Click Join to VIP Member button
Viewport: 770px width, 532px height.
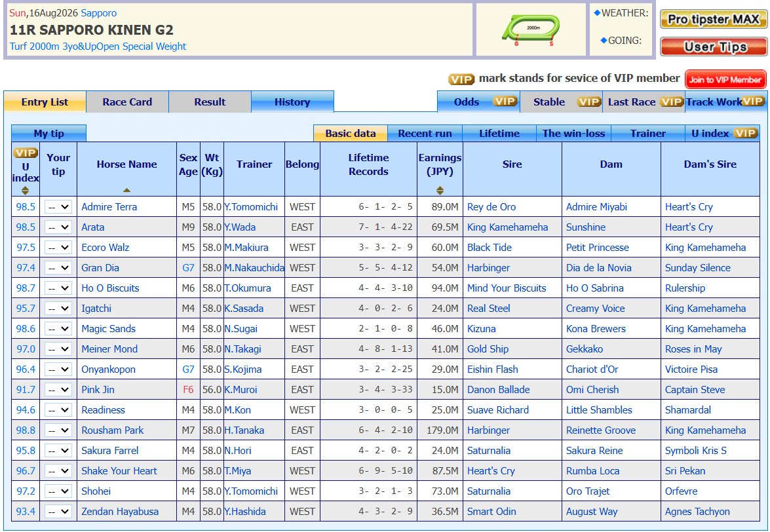[x=725, y=79]
